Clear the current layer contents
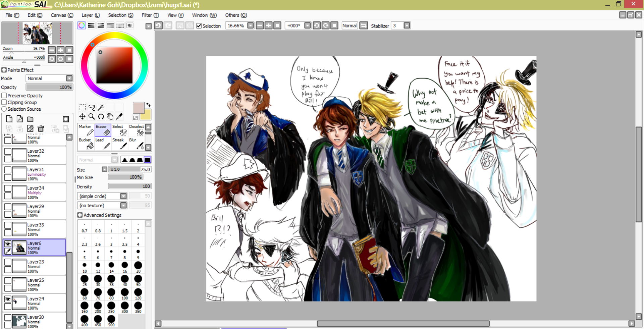 click(x=30, y=128)
